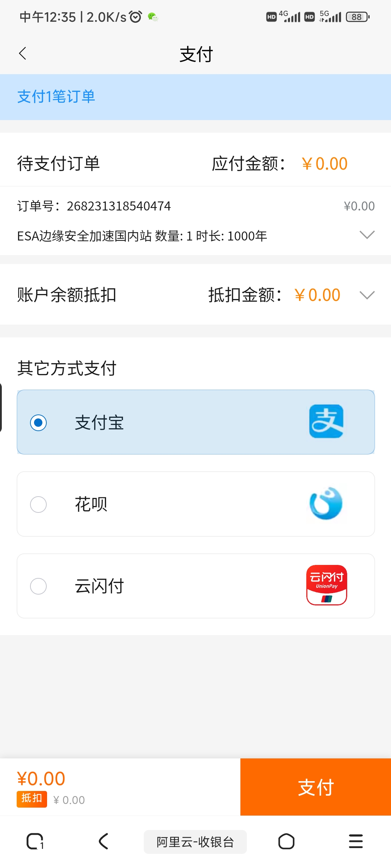Select the 花呗 radio button
The image size is (391, 868).
point(38,504)
